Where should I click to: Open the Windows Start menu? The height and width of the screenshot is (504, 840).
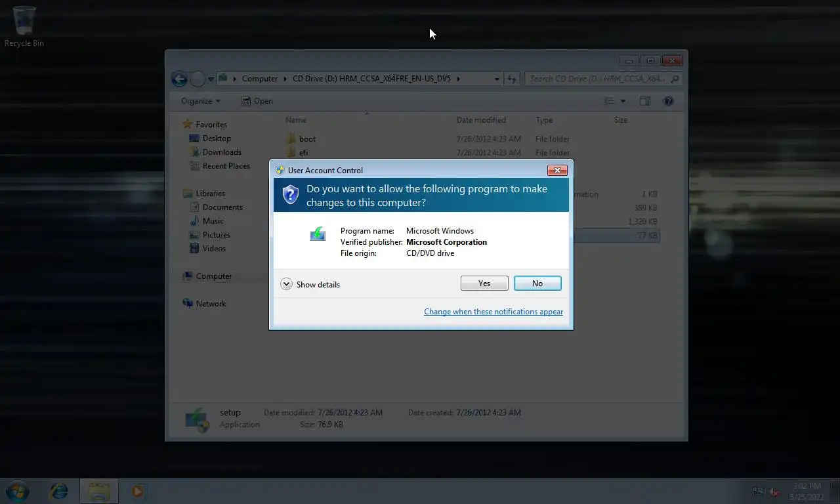pyautogui.click(x=17, y=491)
